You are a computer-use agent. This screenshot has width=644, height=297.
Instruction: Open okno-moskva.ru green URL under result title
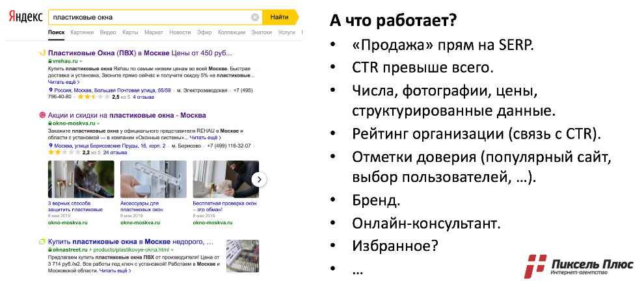[x=74, y=123]
